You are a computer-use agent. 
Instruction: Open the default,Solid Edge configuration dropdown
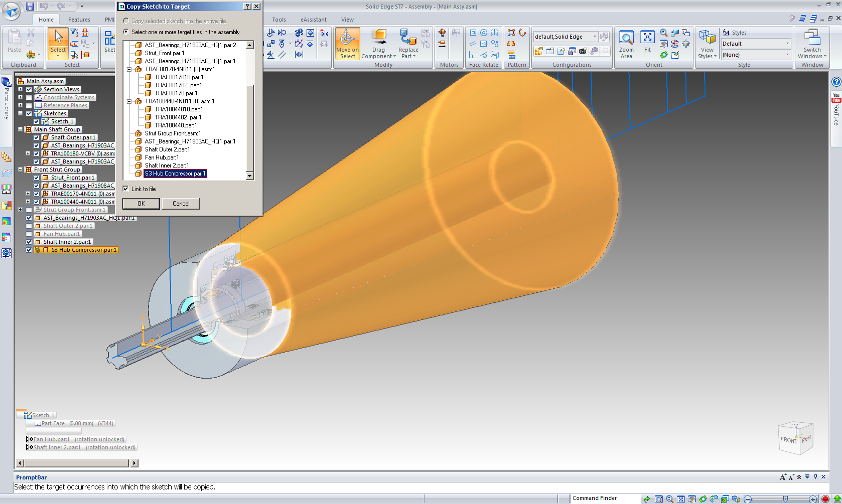click(595, 36)
